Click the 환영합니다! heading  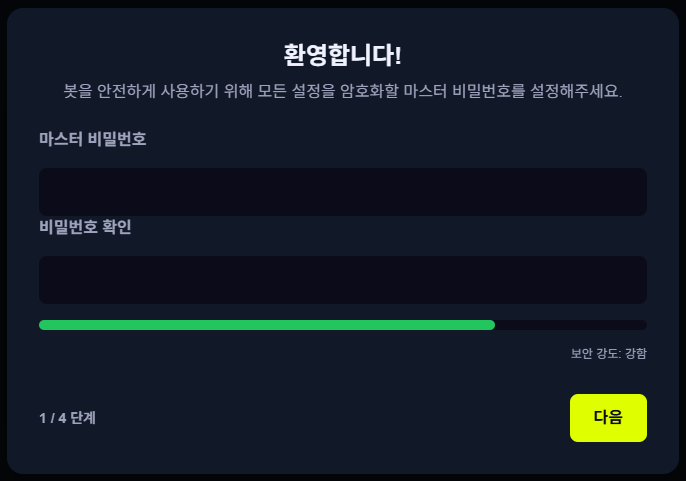point(342,55)
